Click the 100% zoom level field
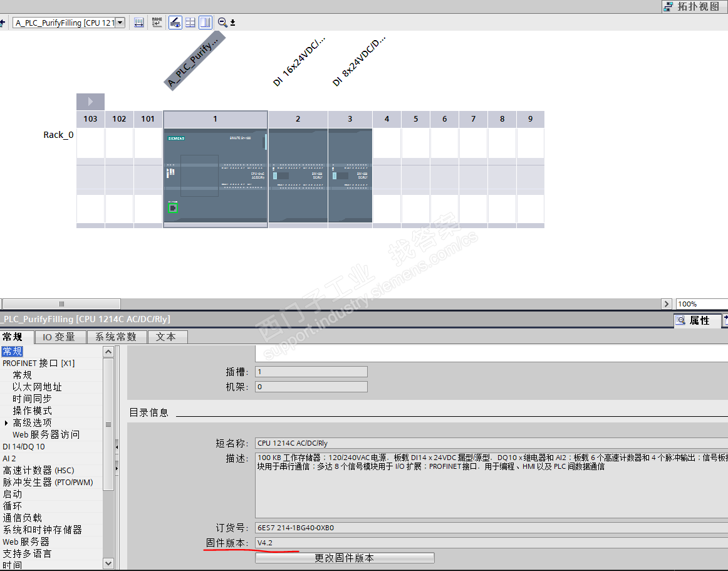 pos(702,304)
